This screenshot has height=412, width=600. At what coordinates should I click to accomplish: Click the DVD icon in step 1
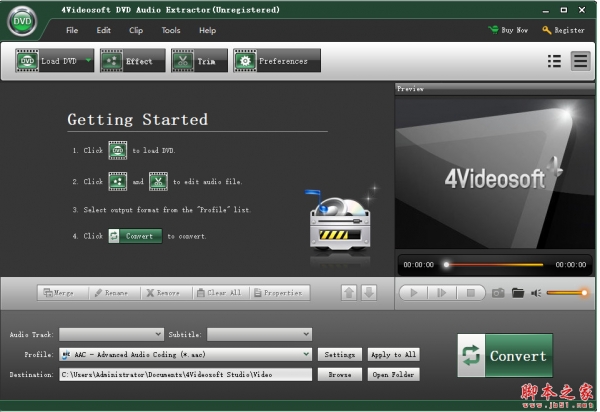[117, 150]
